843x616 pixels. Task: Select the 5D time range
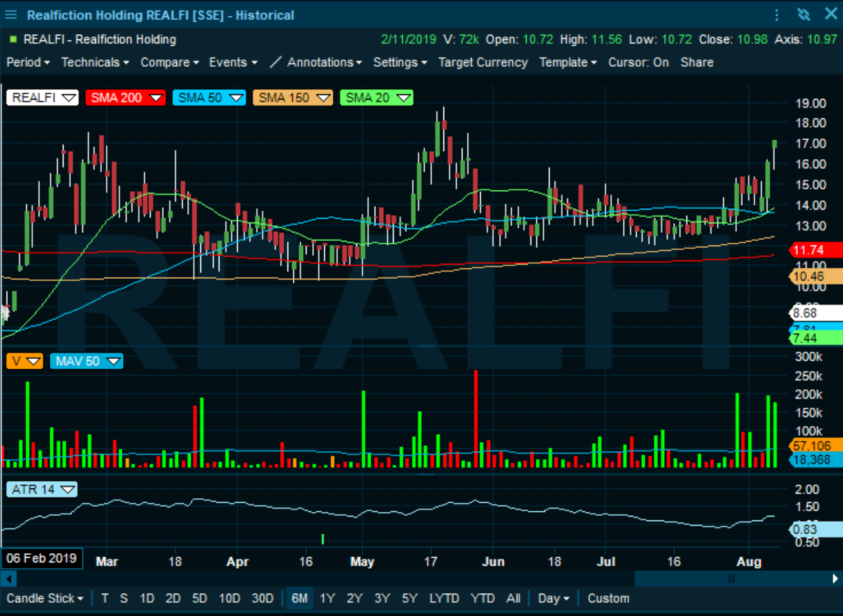click(x=200, y=598)
